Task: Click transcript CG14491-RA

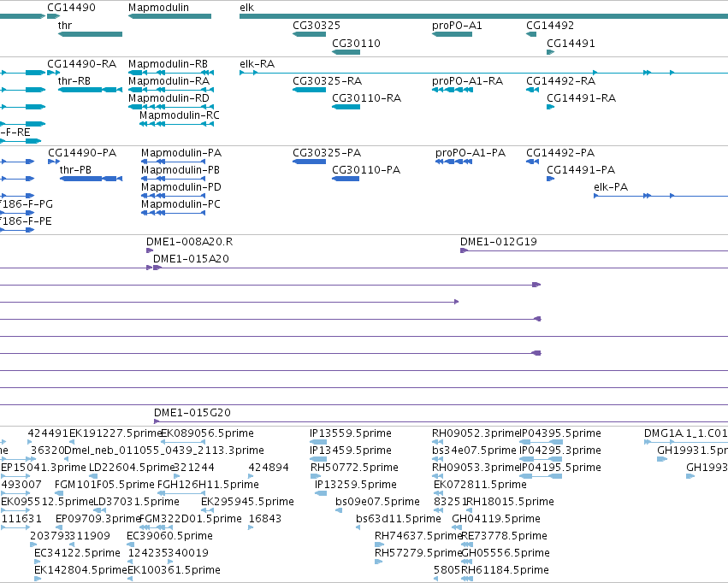Action: [581, 97]
